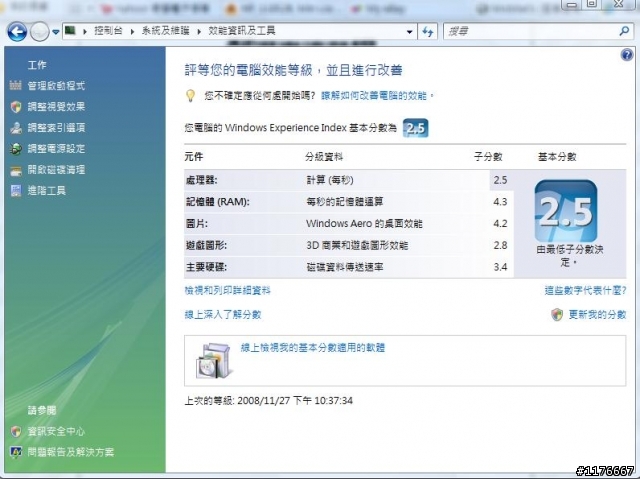Click the 管理啟動程式 sidebar icon
This screenshot has height=479, width=640.
pos(16,85)
